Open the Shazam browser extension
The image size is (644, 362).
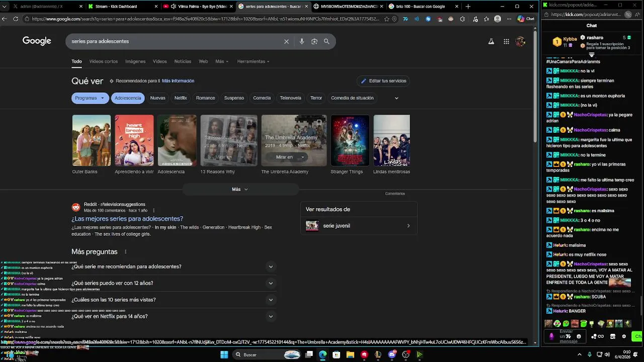(428, 19)
